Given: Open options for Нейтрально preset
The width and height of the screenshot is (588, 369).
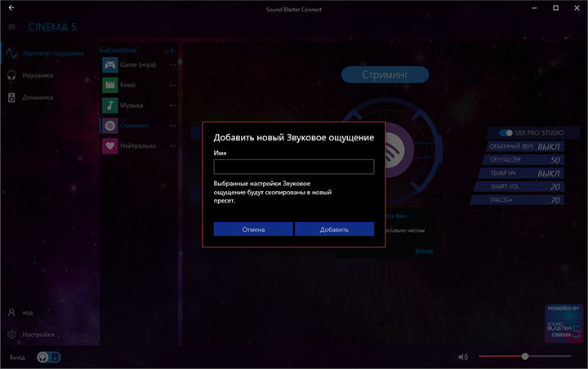Looking at the screenshot, I should (x=172, y=146).
